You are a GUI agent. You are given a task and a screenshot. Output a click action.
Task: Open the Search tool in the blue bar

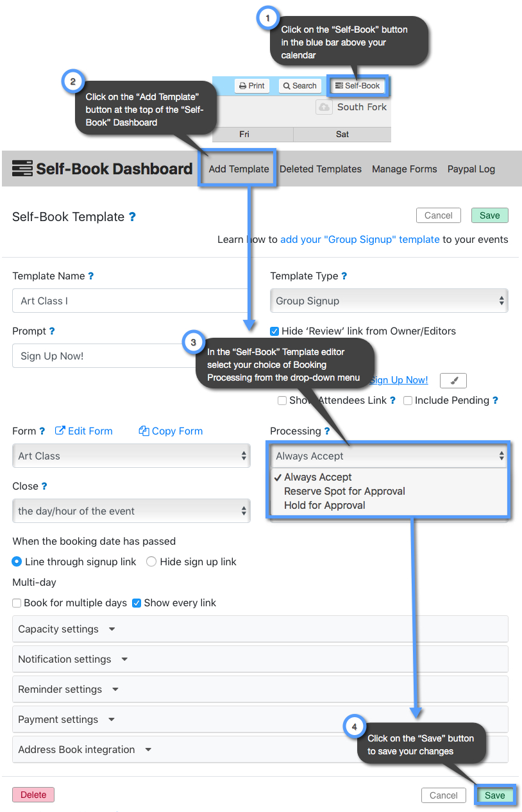pyautogui.click(x=299, y=85)
